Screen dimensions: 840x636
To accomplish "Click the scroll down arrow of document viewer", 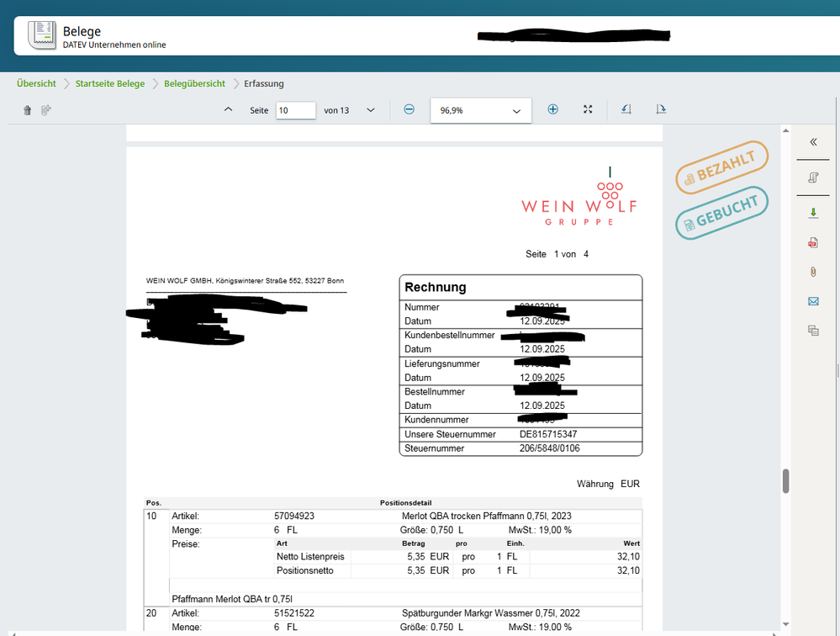I will tap(785, 623).
